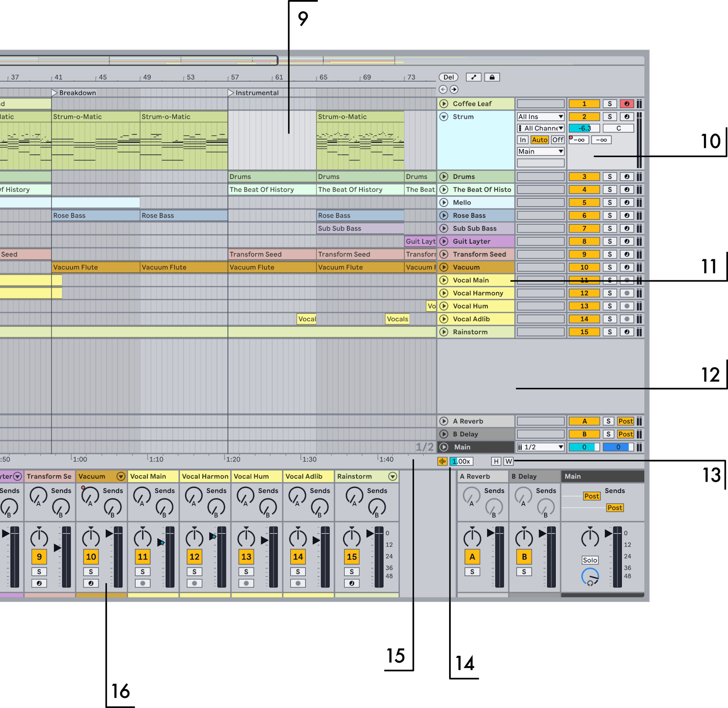
Task: Click the draw mode icon beside the Del button
Action: pyautogui.click(x=473, y=77)
